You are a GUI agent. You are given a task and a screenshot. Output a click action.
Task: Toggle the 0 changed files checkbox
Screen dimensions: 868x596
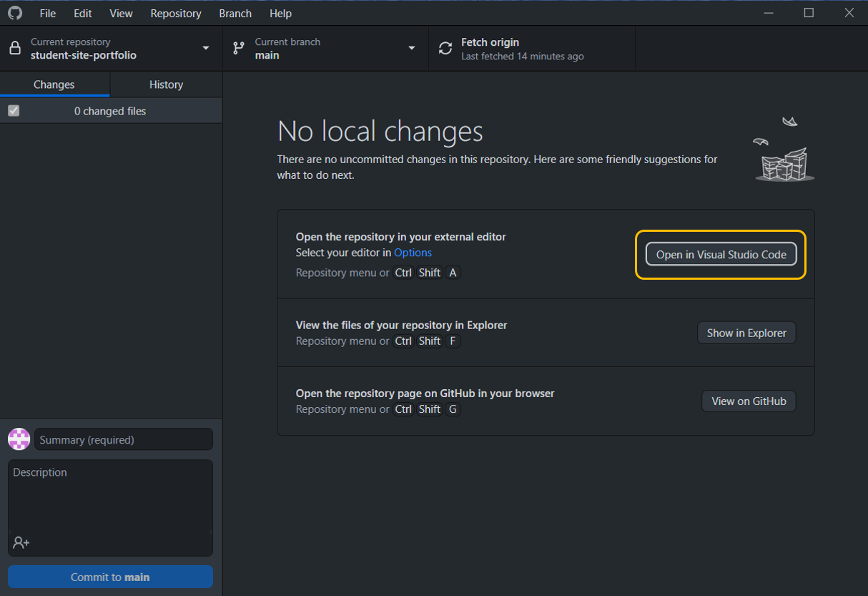pyautogui.click(x=14, y=111)
